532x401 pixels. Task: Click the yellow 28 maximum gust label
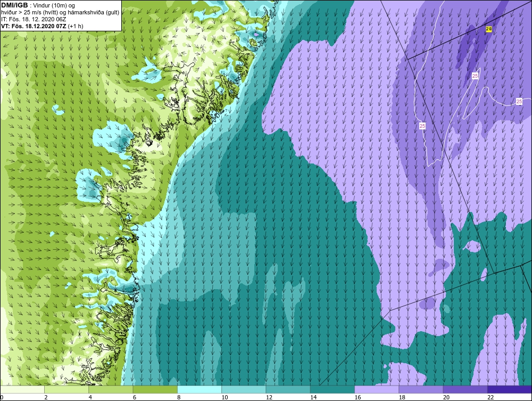tap(488, 29)
